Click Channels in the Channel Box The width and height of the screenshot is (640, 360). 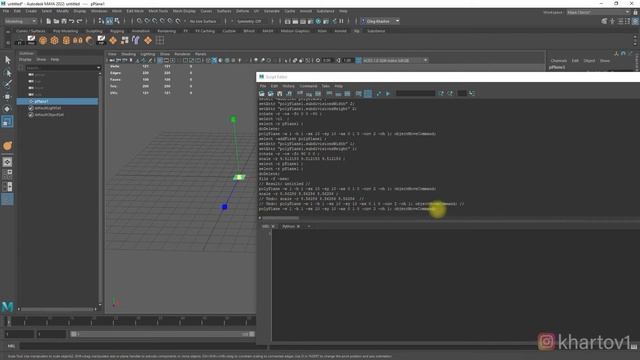point(558,60)
